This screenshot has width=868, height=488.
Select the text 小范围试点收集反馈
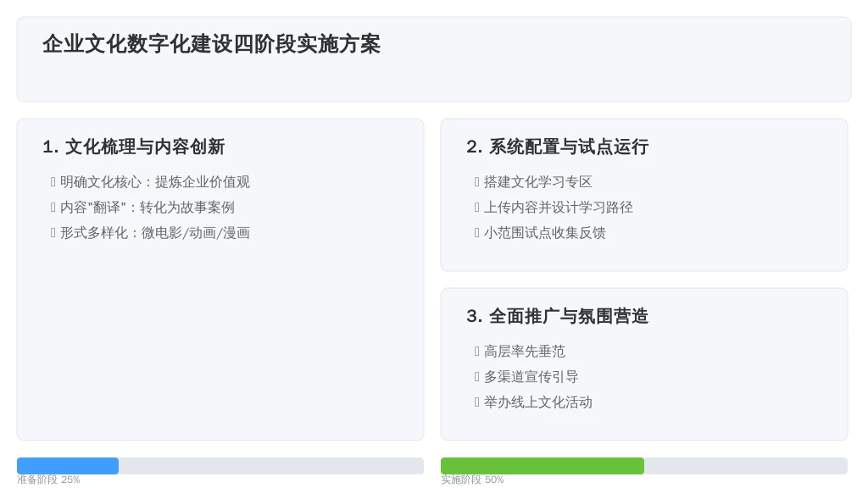pos(544,233)
